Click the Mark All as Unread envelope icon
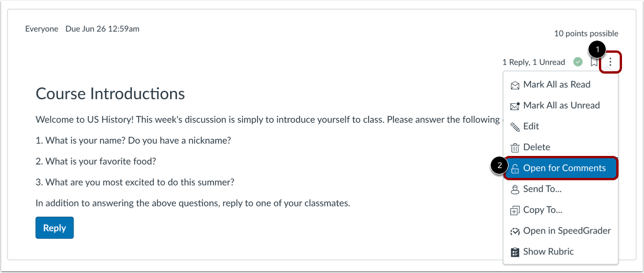644x273 pixels. click(514, 106)
